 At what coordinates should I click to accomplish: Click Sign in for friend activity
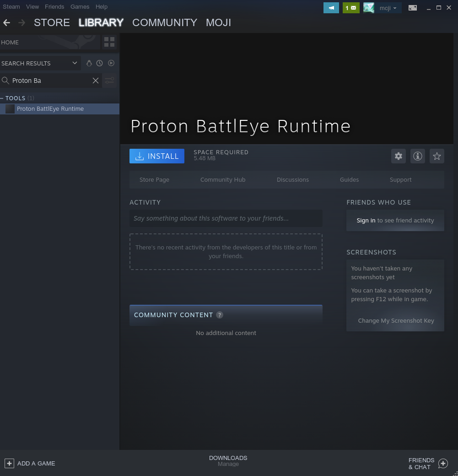click(x=366, y=221)
